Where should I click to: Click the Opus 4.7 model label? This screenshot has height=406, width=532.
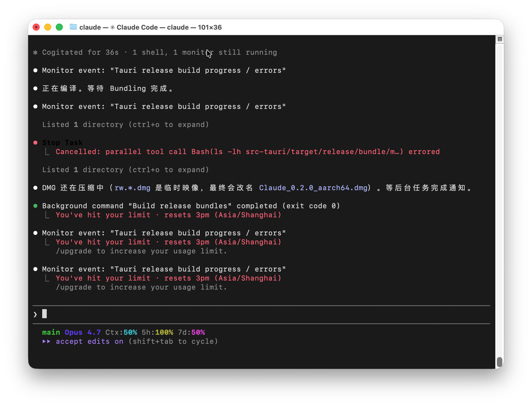83,332
